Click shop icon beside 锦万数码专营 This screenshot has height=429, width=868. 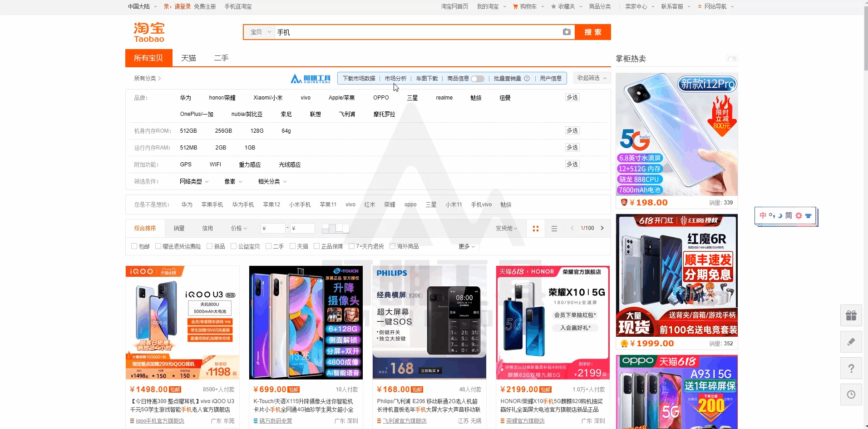tap(256, 421)
